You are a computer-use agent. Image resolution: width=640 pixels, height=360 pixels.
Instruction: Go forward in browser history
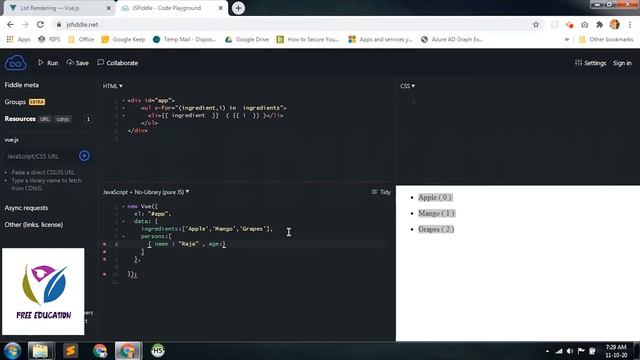[x=25, y=24]
